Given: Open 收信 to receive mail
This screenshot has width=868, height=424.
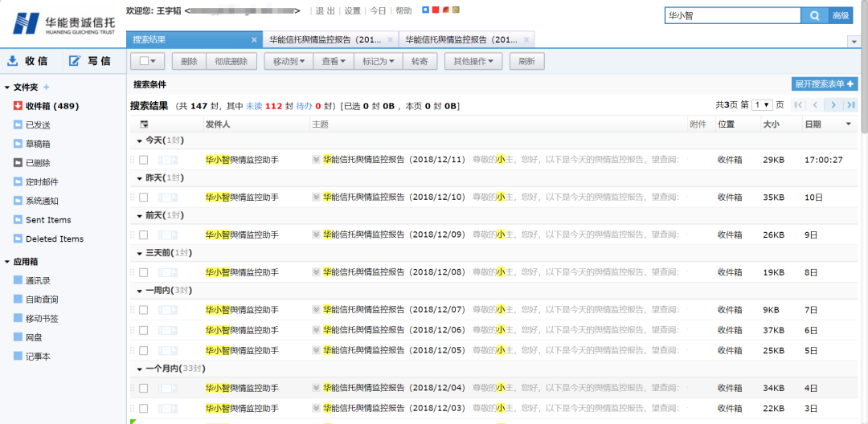Looking at the screenshot, I should click(x=27, y=61).
